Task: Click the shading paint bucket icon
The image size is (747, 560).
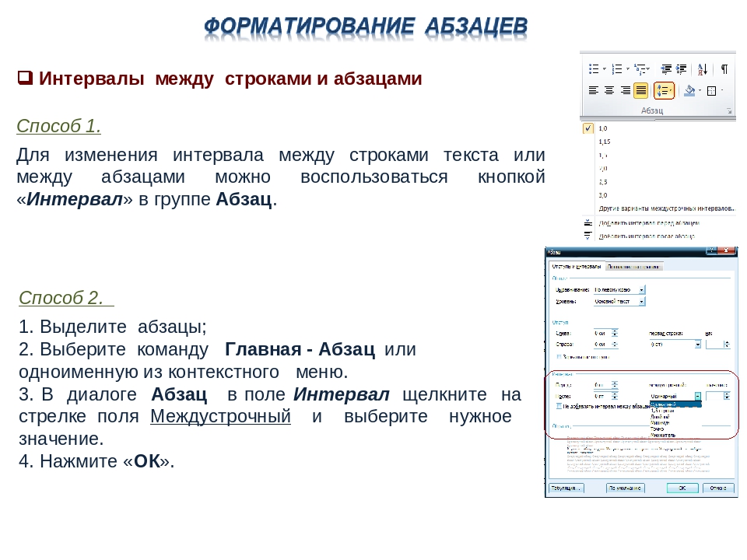Action: pos(689,90)
